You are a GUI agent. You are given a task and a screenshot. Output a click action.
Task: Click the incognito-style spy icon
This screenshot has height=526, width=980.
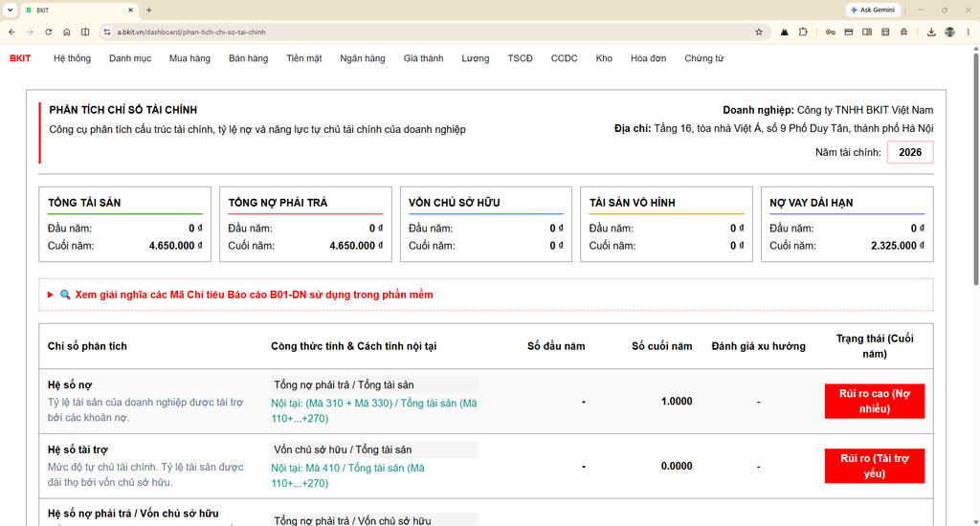903,32
